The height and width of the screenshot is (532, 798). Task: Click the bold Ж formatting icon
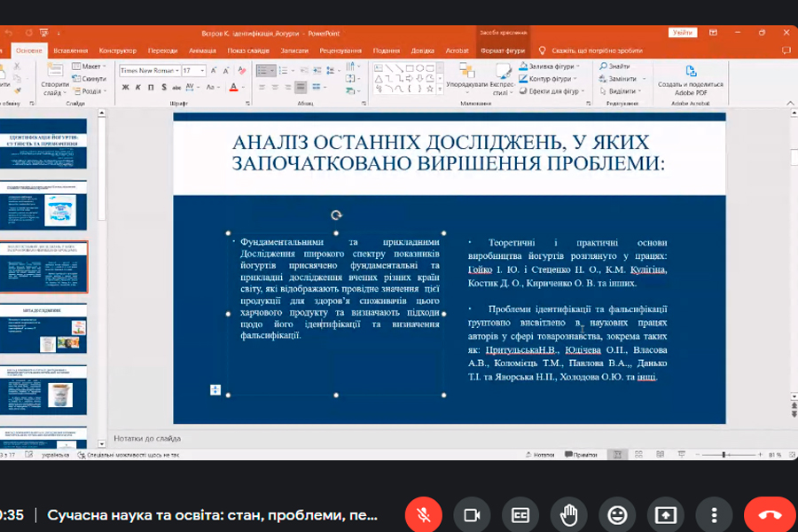tap(125, 87)
